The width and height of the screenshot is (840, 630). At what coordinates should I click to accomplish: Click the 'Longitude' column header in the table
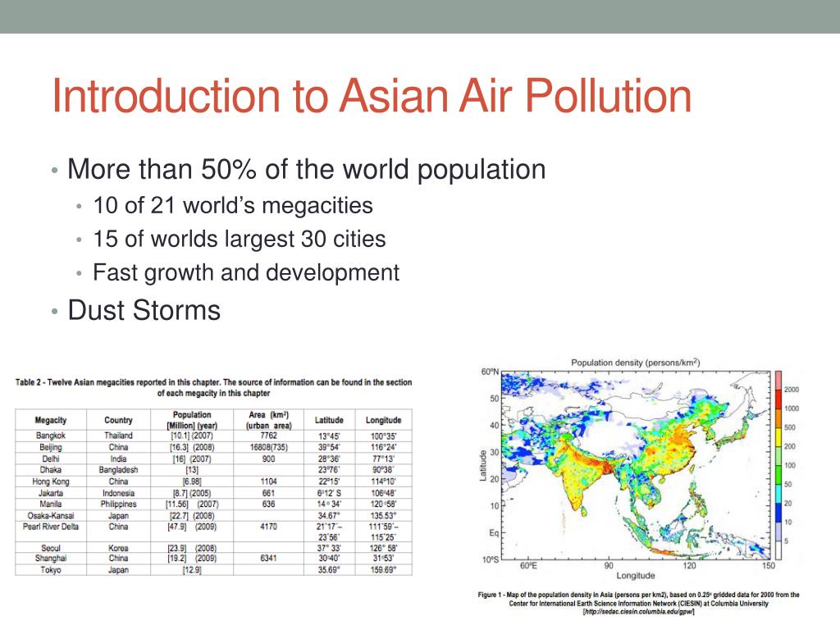click(384, 420)
